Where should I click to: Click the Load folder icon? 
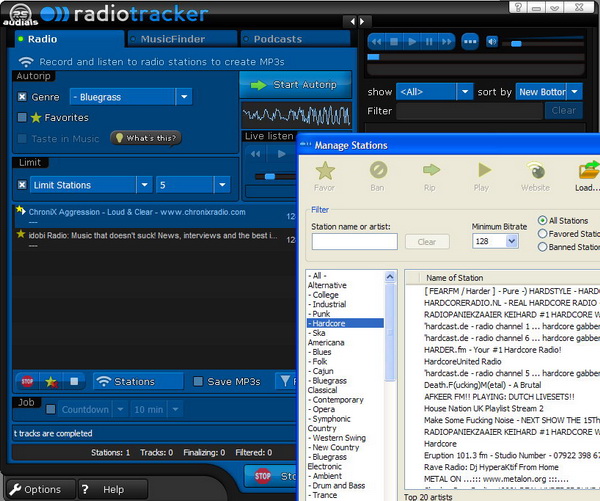[589, 170]
